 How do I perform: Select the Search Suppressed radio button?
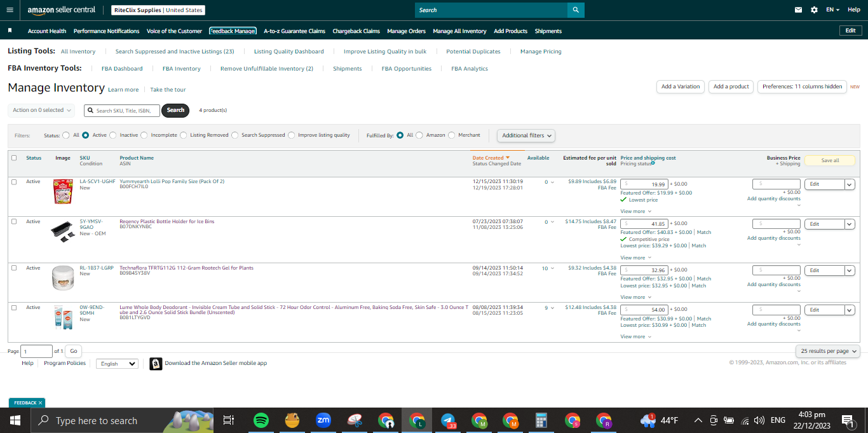(235, 135)
